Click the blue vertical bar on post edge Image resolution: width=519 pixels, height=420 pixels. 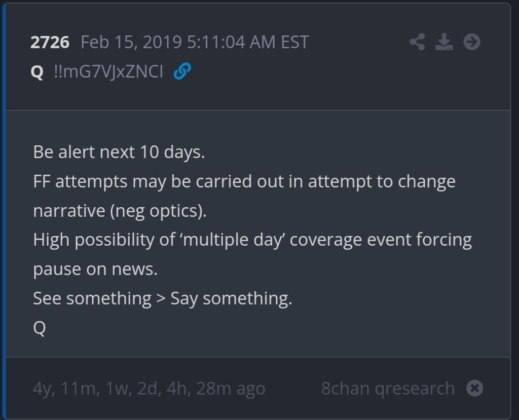click(x=4, y=212)
